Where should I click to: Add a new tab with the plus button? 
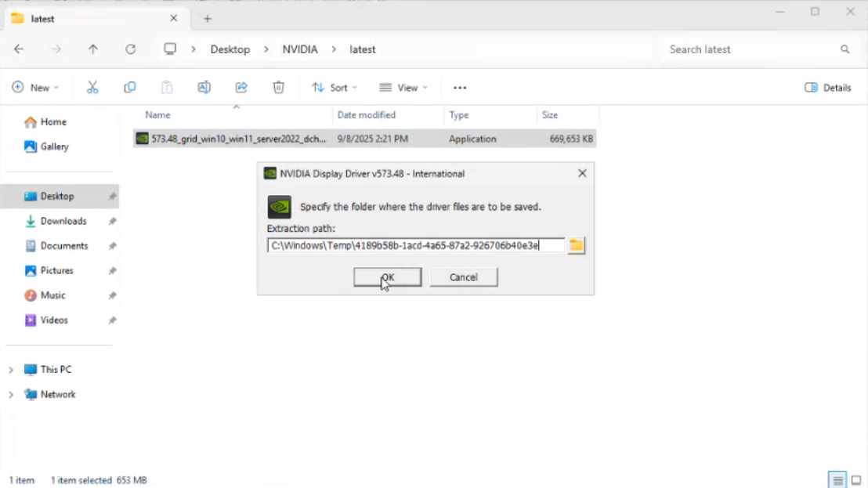point(208,19)
